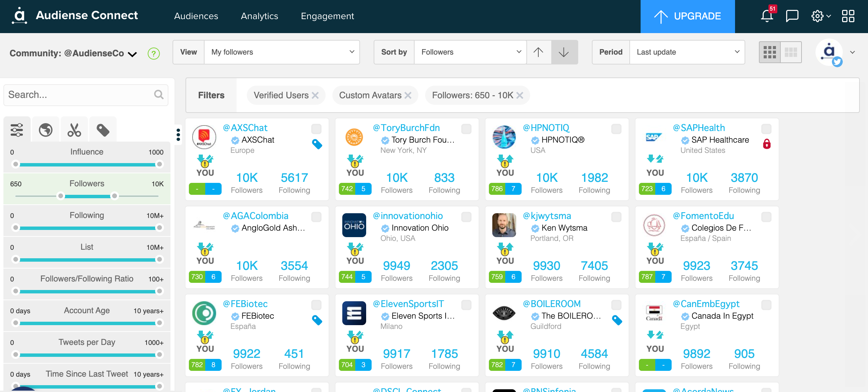Click the blue tag on FEBiotec card
Screen dimensions: 868x392
pos(317,320)
